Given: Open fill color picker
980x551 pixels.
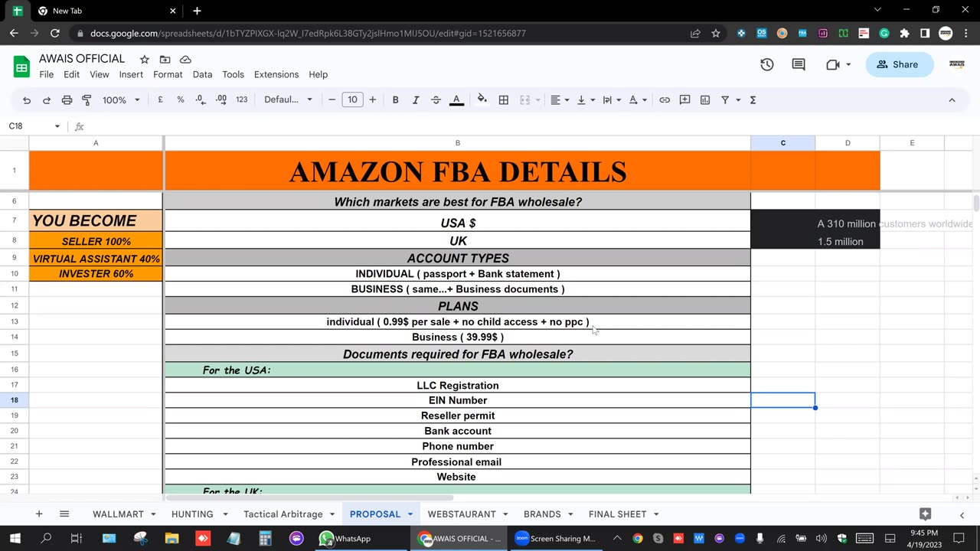Looking at the screenshot, I should (482, 99).
